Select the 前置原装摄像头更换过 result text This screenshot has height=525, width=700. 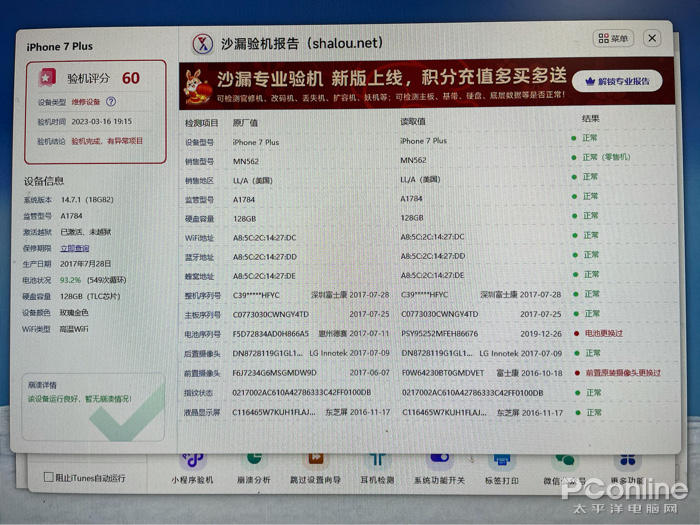[623, 372]
